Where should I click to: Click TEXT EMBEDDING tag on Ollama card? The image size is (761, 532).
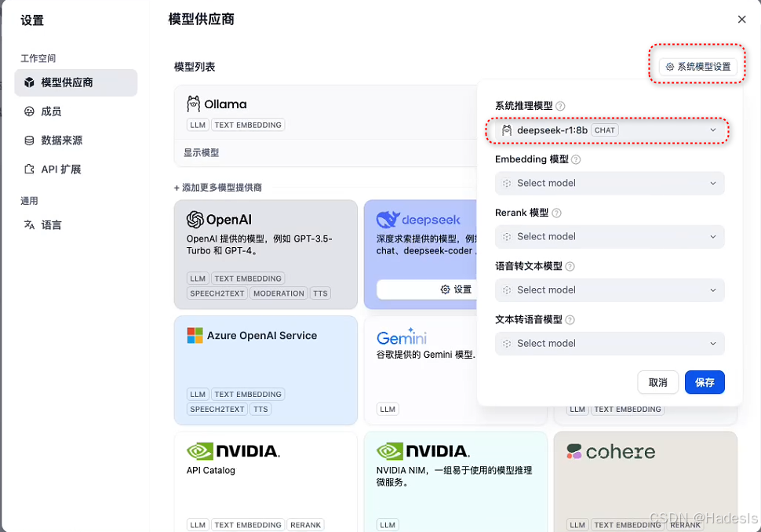[248, 125]
